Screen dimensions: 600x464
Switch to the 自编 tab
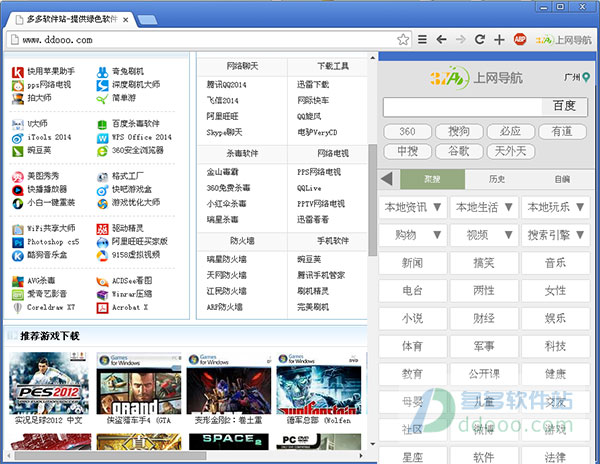click(x=562, y=179)
